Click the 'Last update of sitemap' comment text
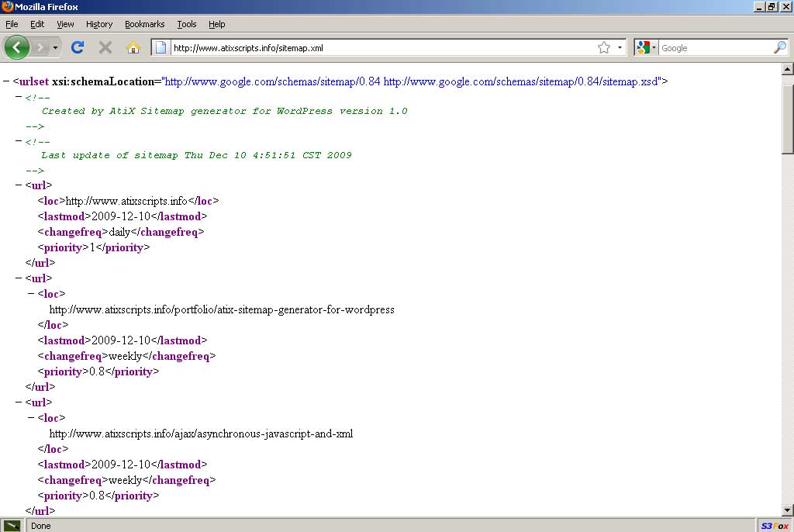The width and height of the screenshot is (794, 532). point(196,155)
